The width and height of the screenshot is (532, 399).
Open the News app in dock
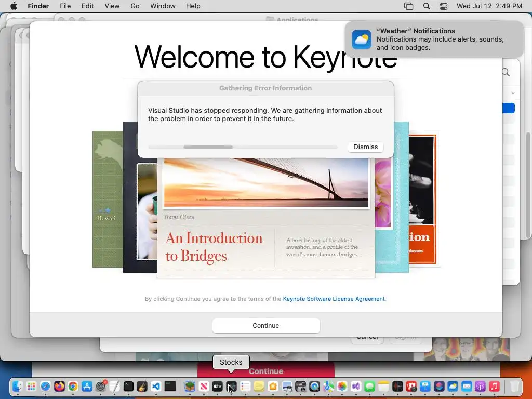pos(204,386)
